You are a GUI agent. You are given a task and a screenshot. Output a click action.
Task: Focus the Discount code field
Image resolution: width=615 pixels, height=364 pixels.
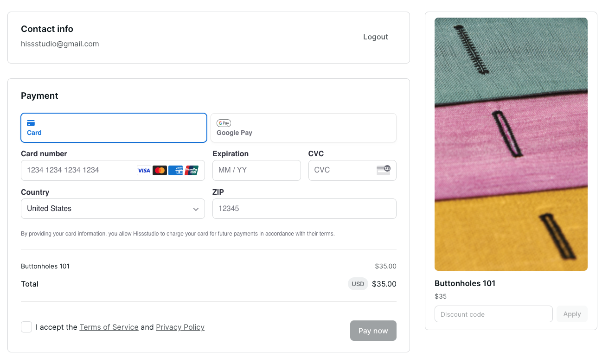pyautogui.click(x=493, y=314)
